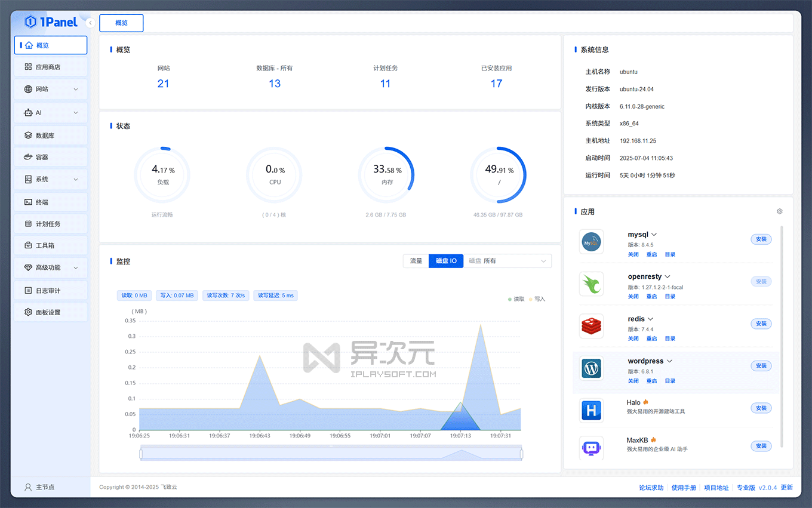The height and width of the screenshot is (508, 812).
Task: Click the MySQL app icon
Action: (591, 242)
